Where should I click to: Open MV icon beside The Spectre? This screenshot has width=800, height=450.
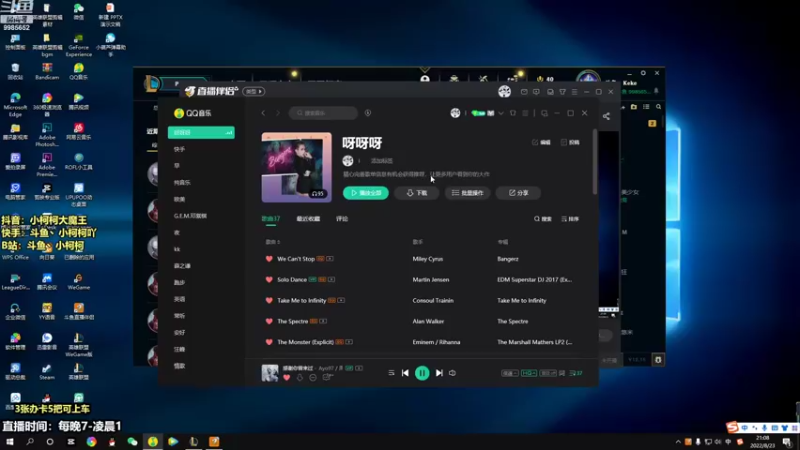point(323,321)
